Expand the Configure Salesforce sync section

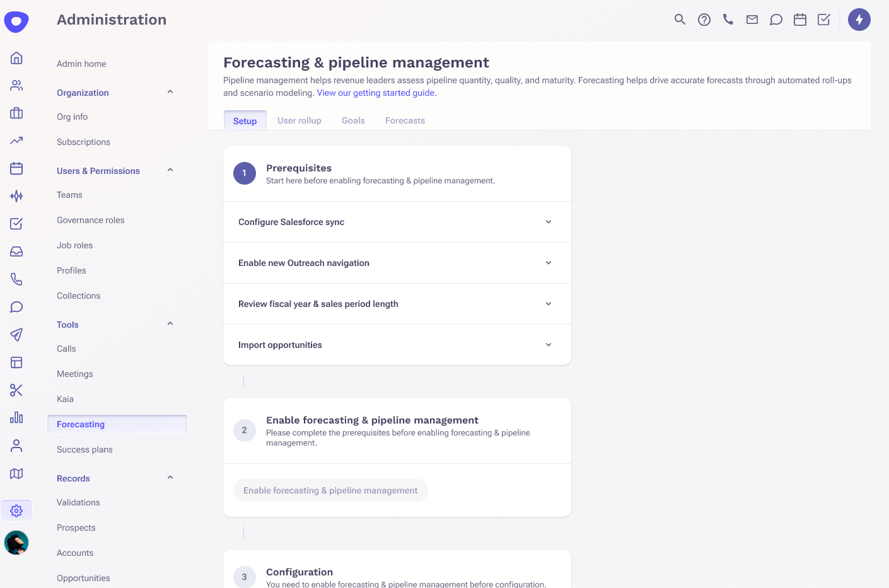point(548,222)
